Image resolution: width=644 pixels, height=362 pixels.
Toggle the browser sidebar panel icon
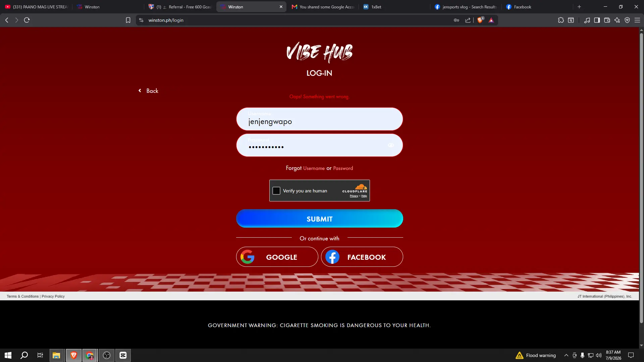coord(597,20)
